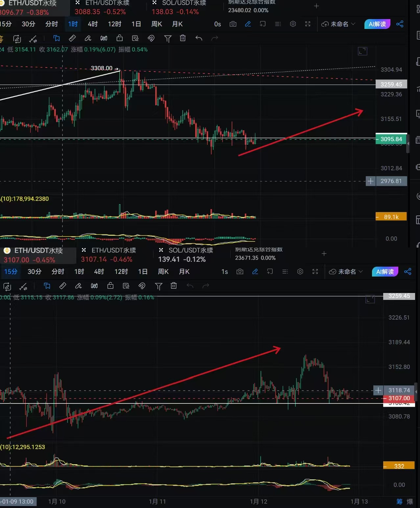This screenshot has width=420, height=508.
Task: Open top chart's fullscreen expand icon
Action: (x=308, y=24)
